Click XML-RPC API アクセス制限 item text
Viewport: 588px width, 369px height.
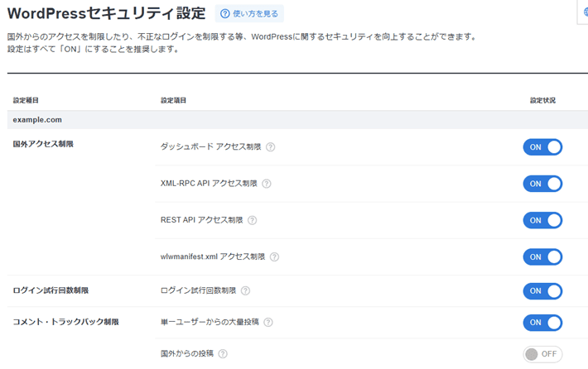pos(209,184)
